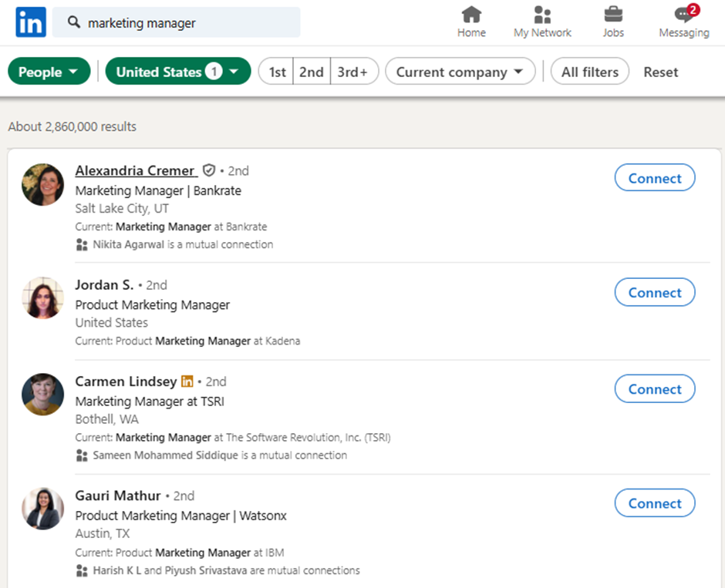The image size is (725, 588).
Task: Click 'Product Marketing Manager at IBM' line
Action: coord(180,553)
